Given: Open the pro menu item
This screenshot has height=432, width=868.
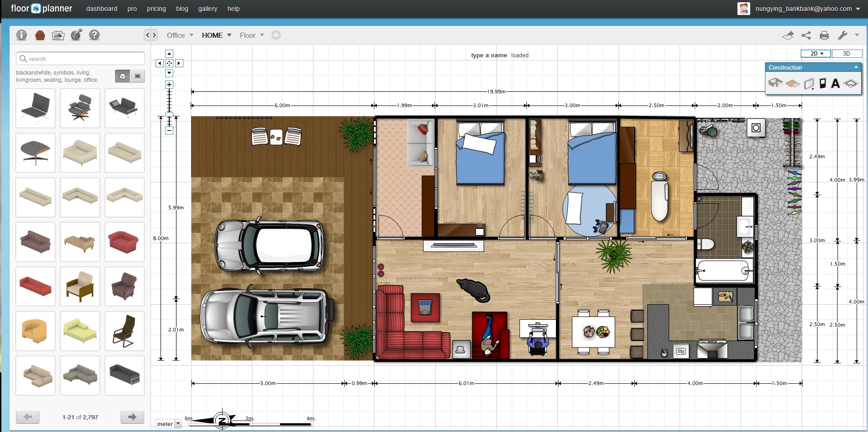Looking at the screenshot, I should 132,9.
